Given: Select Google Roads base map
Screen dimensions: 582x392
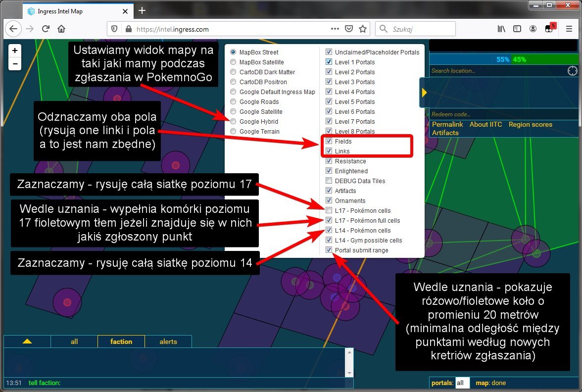Looking at the screenshot, I should tap(233, 102).
